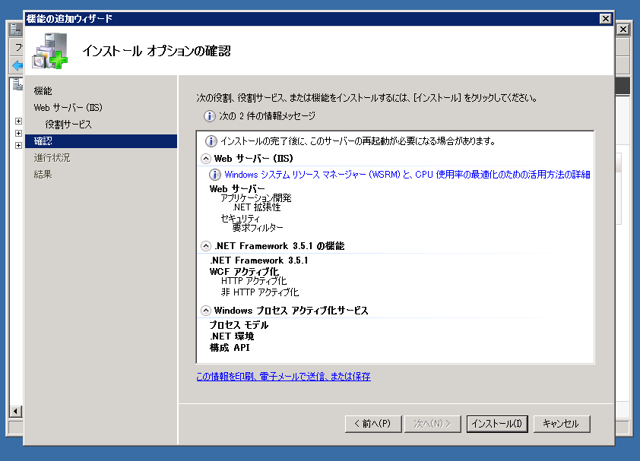The width and height of the screenshot is (640, 461).
Task: Expand the top tree node in background window
Action: [x=18, y=121]
